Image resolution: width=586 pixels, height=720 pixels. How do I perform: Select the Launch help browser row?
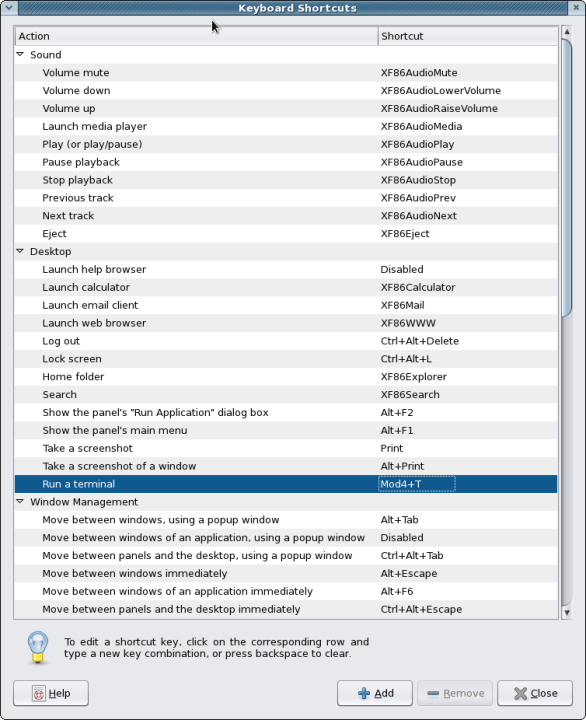click(x=286, y=270)
